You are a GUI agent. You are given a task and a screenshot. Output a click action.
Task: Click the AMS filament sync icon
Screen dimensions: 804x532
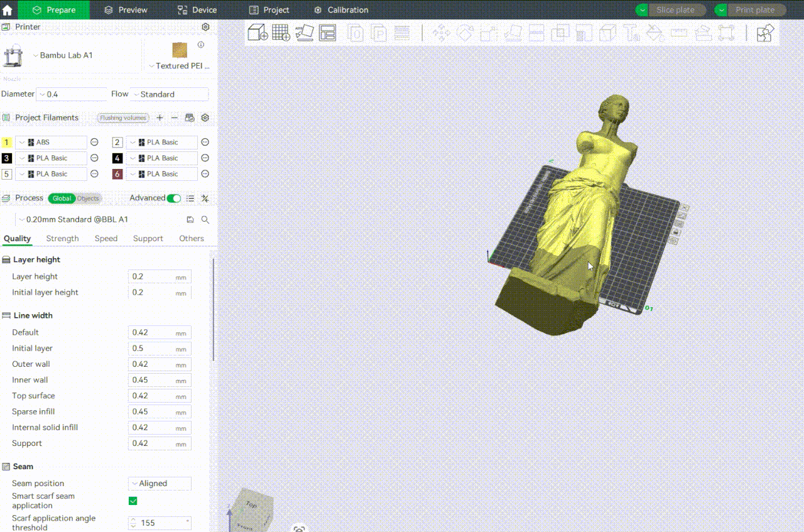[190, 117]
